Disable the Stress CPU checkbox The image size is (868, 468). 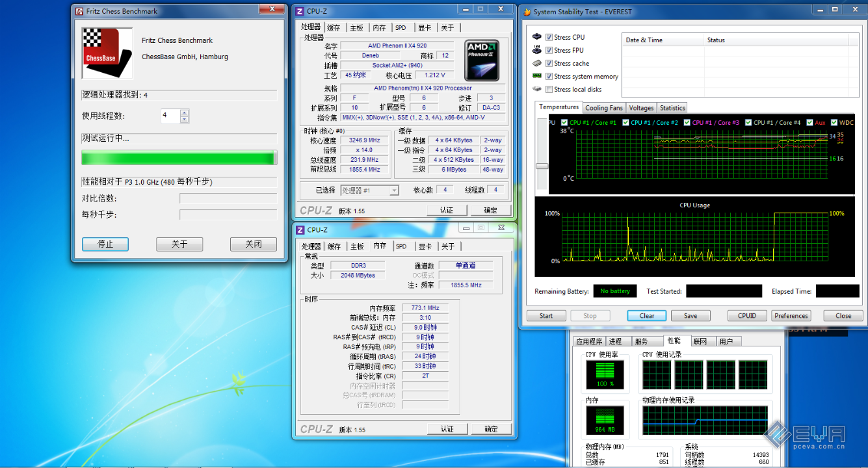tap(549, 37)
